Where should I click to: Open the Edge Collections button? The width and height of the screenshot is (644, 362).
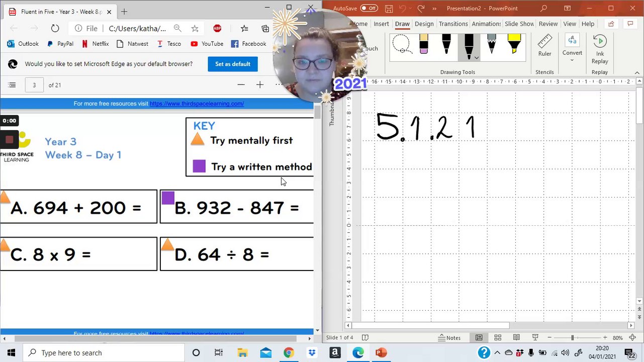pyautogui.click(x=265, y=29)
